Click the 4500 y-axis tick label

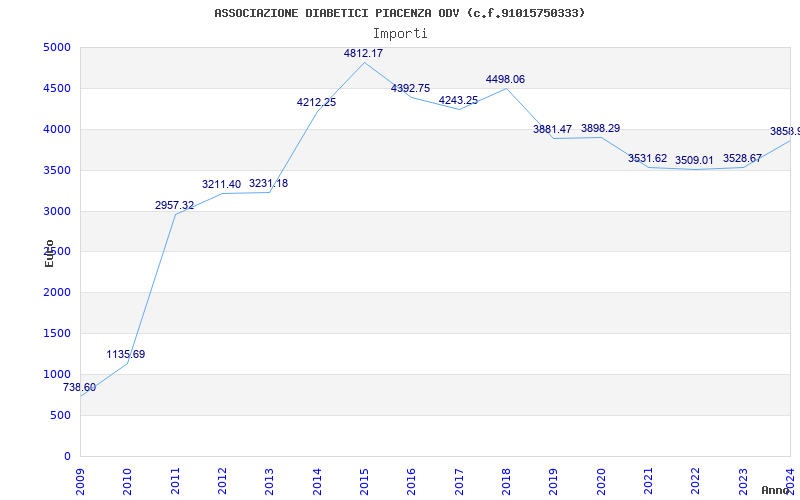(57, 88)
